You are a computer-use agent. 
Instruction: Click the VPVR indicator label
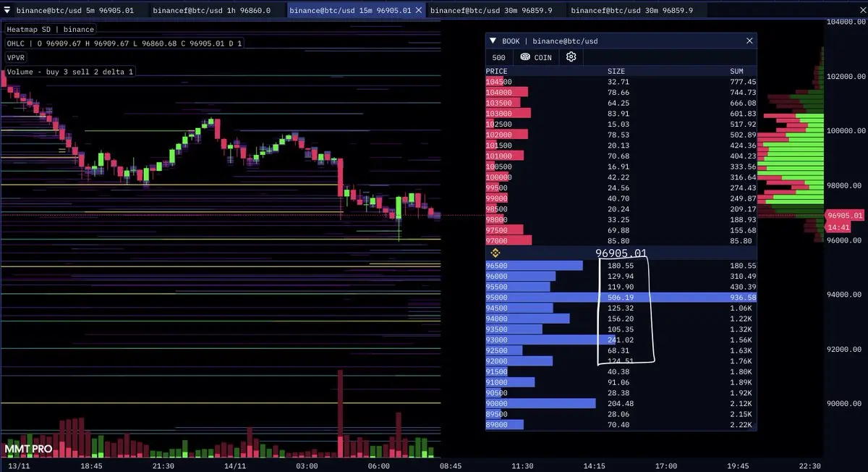[x=17, y=57]
